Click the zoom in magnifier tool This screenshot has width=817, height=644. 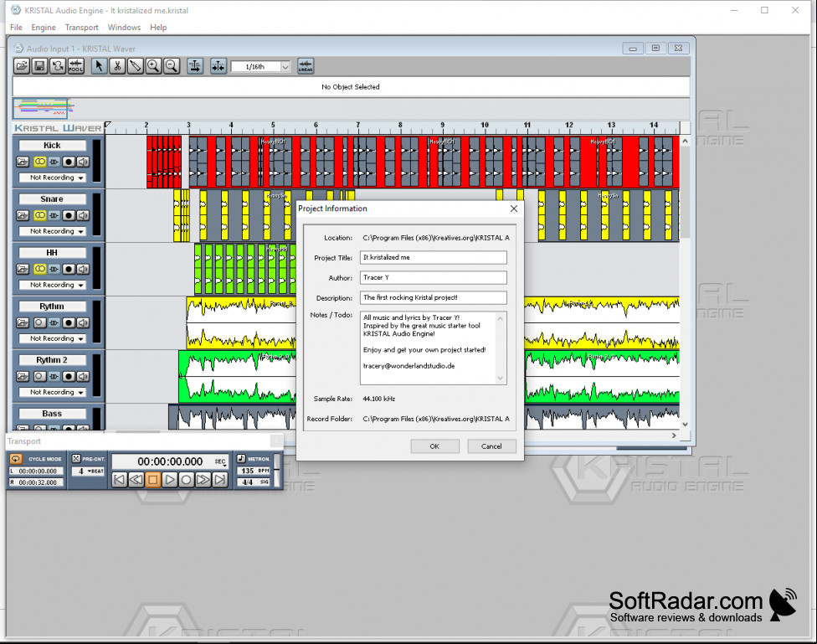[153, 66]
